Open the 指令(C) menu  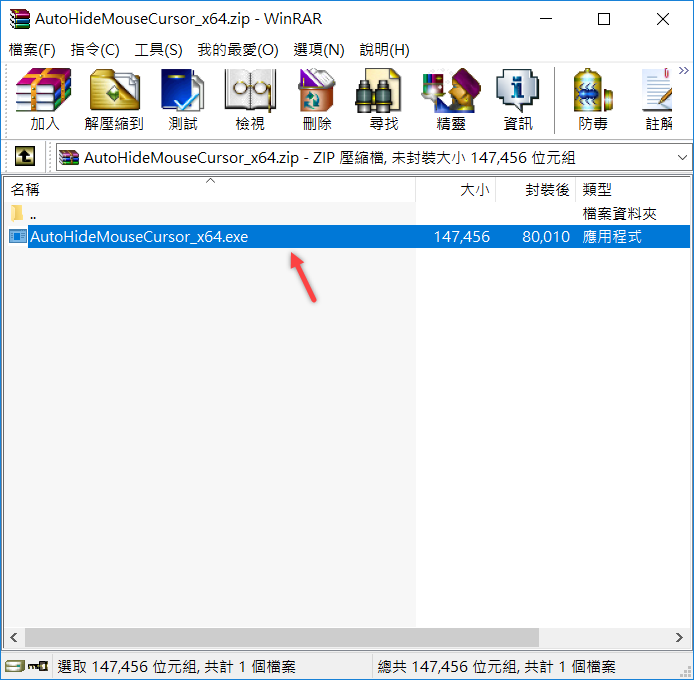coord(95,50)
